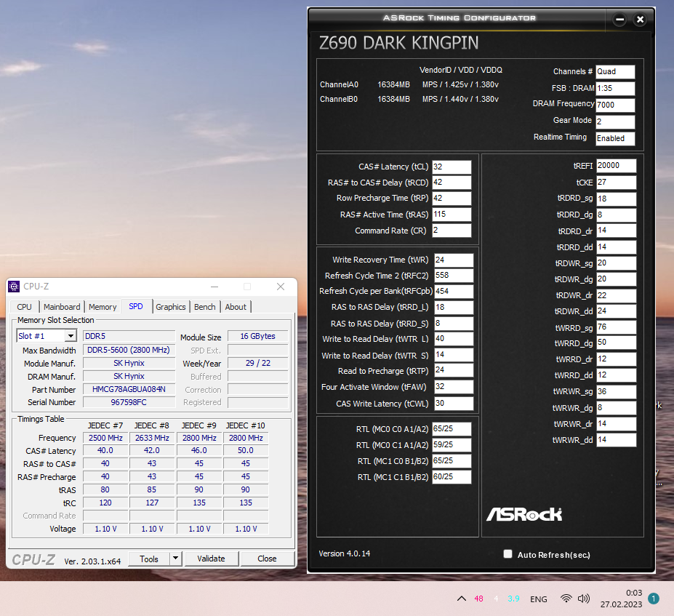Click the tWRRD_sg field showing 76
The image size is (674, 616).
click(x=616, y=327)
